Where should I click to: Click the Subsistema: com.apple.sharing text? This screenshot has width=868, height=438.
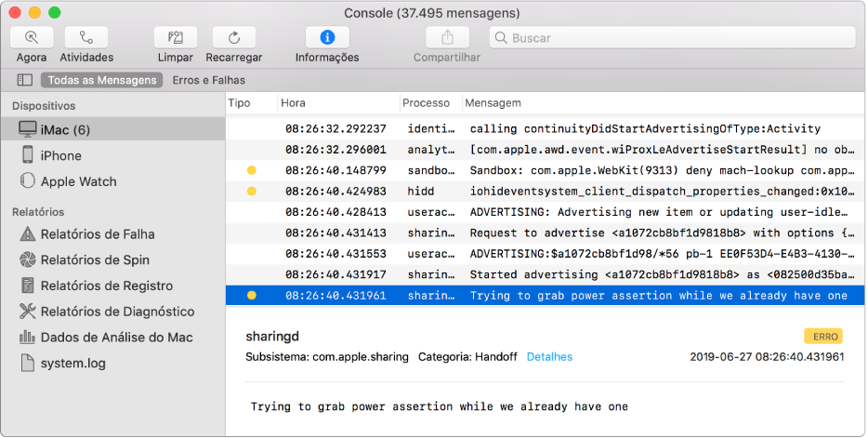pos(326,356)
